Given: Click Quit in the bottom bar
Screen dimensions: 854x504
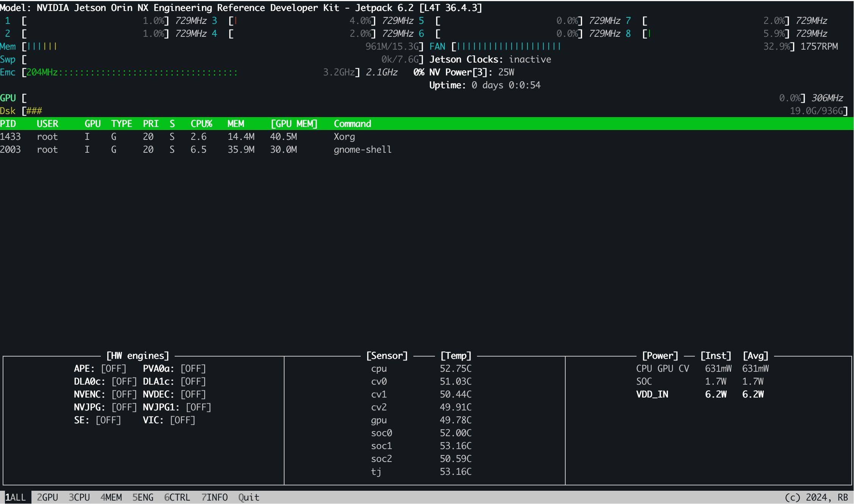Looking at the screenshot, I should [x=249, y=497].
